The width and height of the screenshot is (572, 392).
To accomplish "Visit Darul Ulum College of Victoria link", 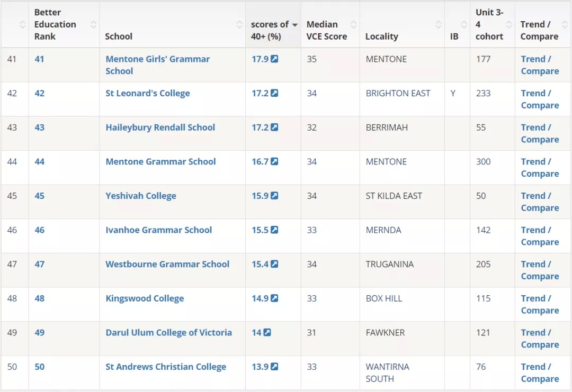I will tap(168, 333).
